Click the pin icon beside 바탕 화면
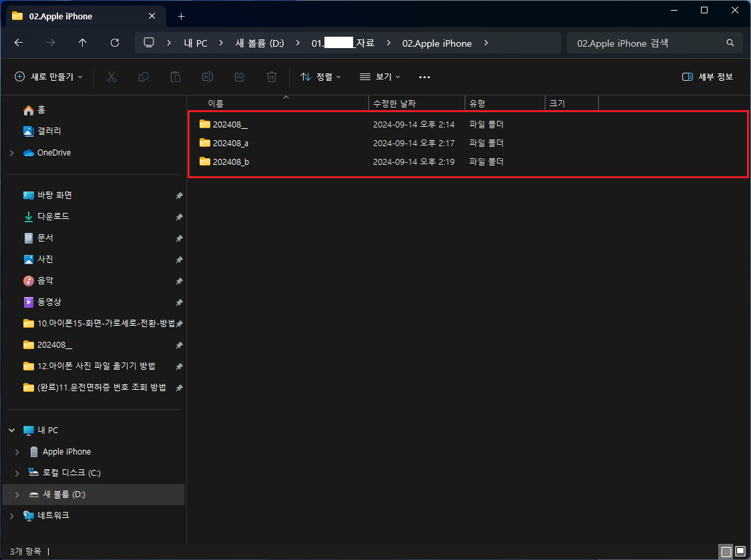 179,196
